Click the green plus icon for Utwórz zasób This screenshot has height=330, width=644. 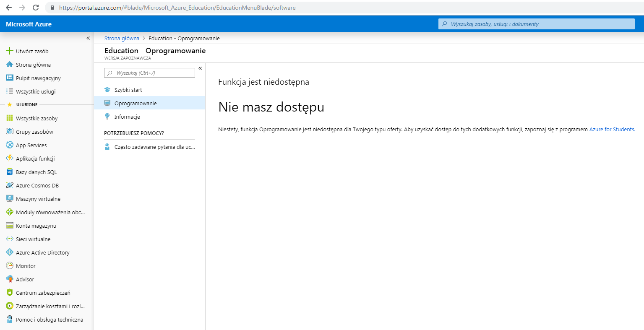[x=9, y=51]
